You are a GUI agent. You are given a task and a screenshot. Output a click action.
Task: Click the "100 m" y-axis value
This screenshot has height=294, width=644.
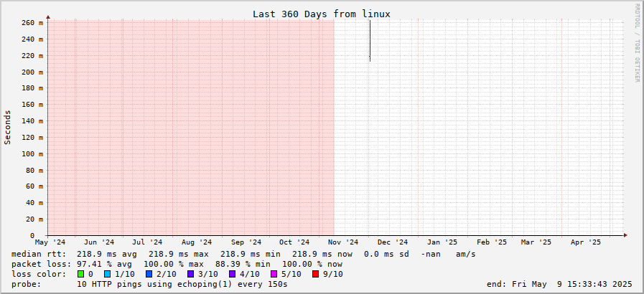(32, 153)
